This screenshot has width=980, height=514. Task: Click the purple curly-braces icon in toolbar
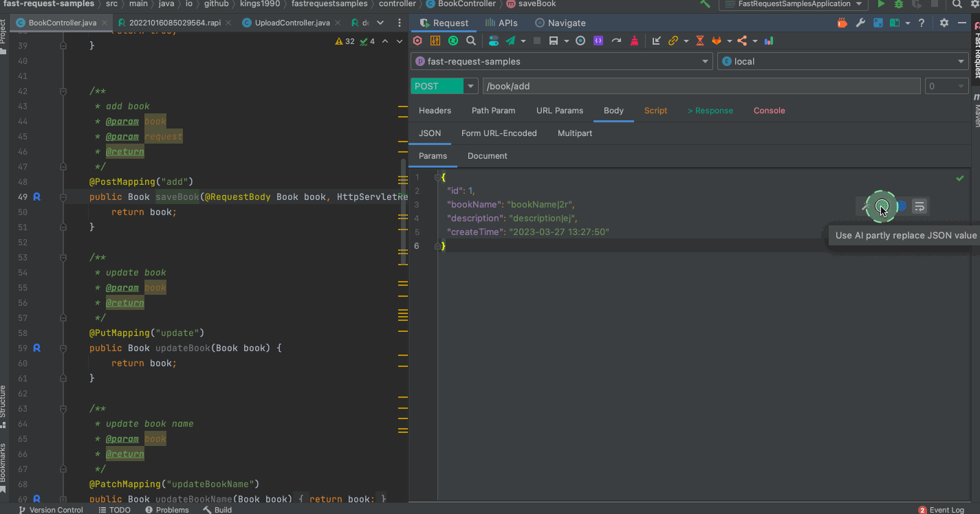(598, 41)
